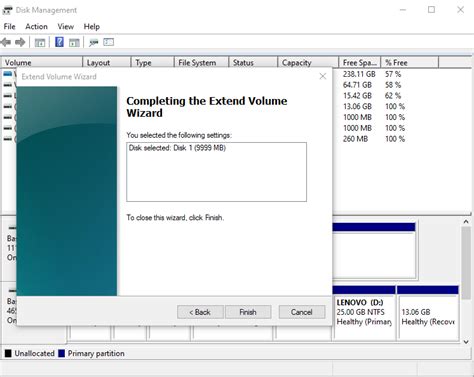Sort by the Volume column header
Screen dimensions: 474x377
[42, 63]
